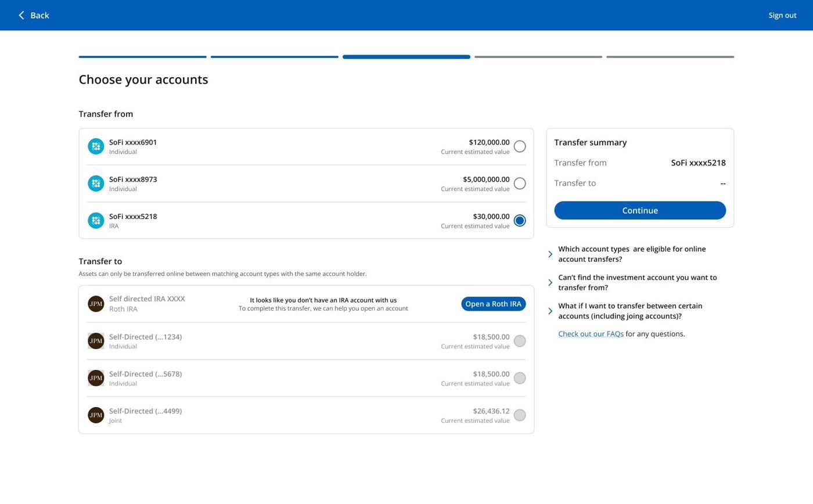813x504 pixels.
Task: Expand eligible account types question chevron
Action: pos(551,254)
